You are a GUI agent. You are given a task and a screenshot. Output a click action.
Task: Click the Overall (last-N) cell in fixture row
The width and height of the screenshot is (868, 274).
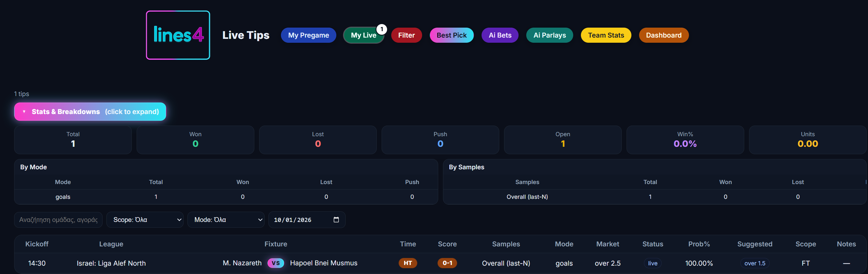(x=506, y=263)
